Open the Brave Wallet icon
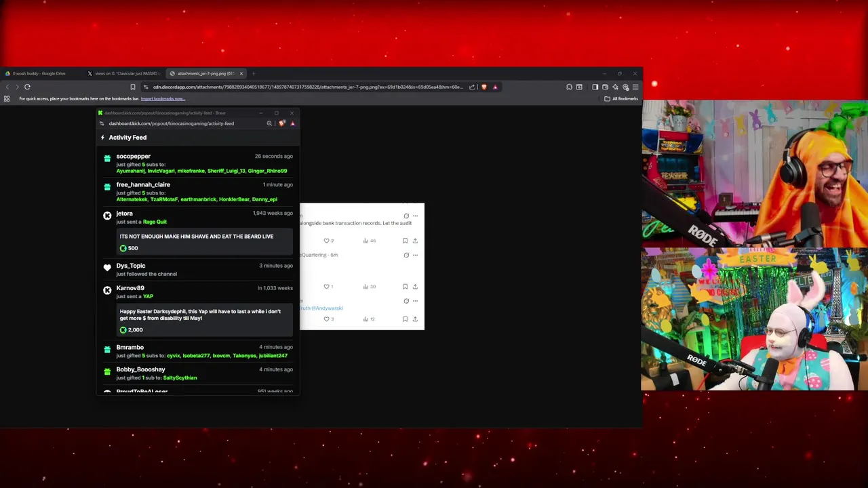 tap(605, 87)
